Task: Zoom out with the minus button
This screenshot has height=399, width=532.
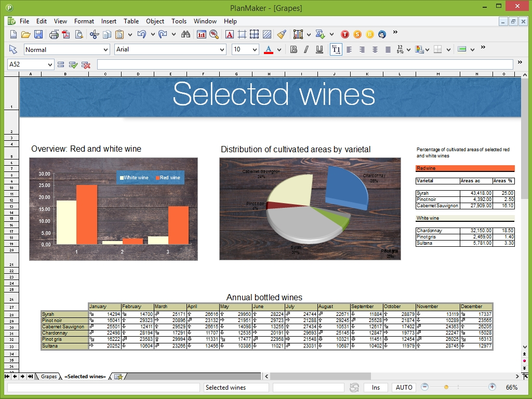Action: (x=425, y=387)
